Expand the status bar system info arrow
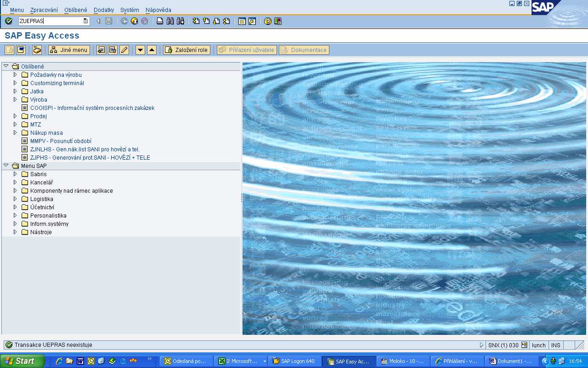Viewport: 588px width, 368px height. (x=482, y=345)
